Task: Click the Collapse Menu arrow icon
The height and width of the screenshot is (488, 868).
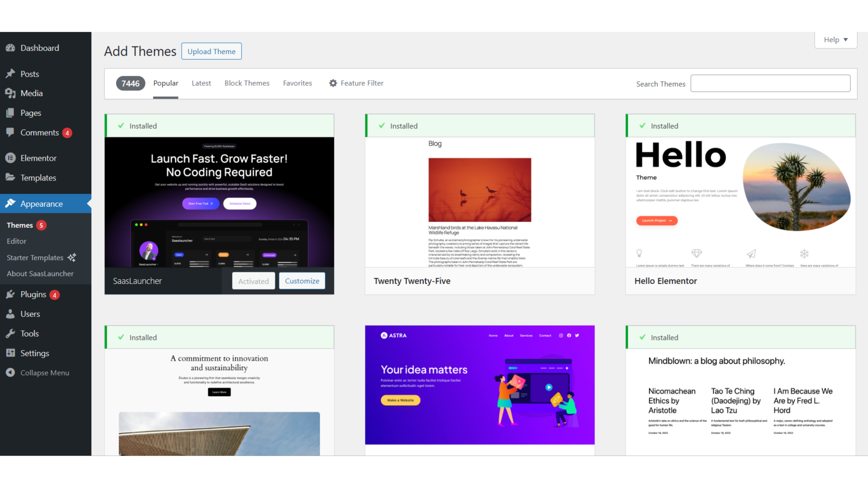Action: (x=11, y=372)
